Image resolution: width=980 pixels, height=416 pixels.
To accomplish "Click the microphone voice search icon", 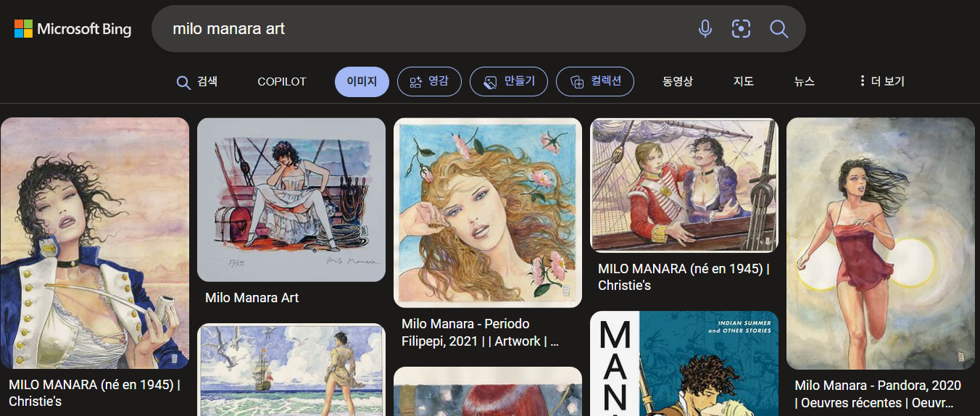I will [x=705, y=29].
